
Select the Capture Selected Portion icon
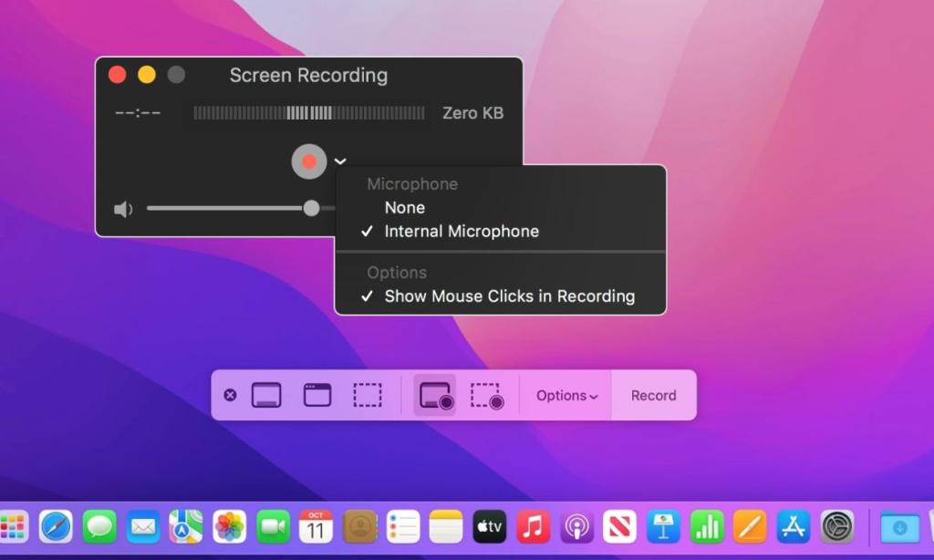coord(368,395)
